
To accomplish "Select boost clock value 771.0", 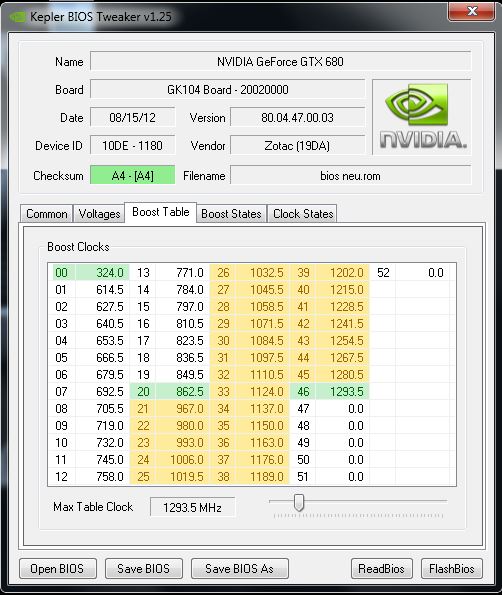I will (183, 272).
